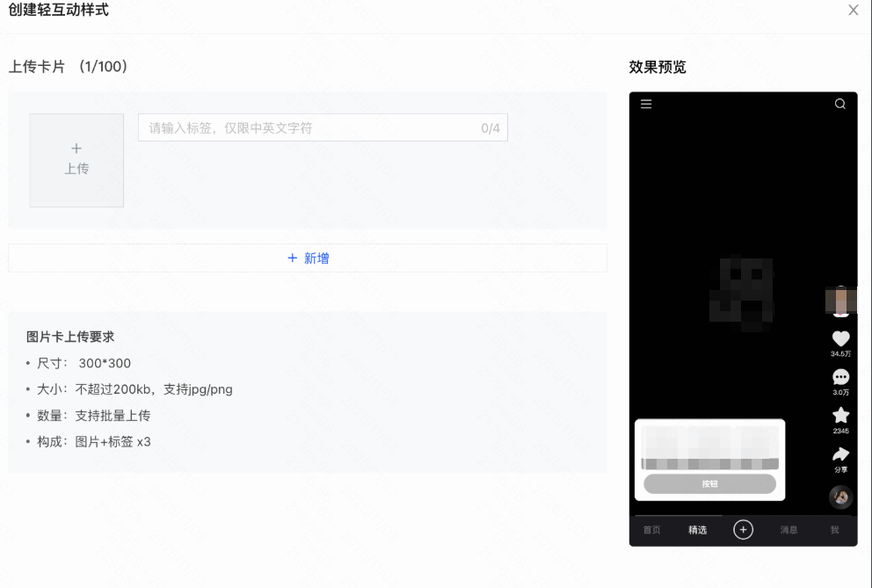Click the blurred card image in preview

[x=709, y=446]
